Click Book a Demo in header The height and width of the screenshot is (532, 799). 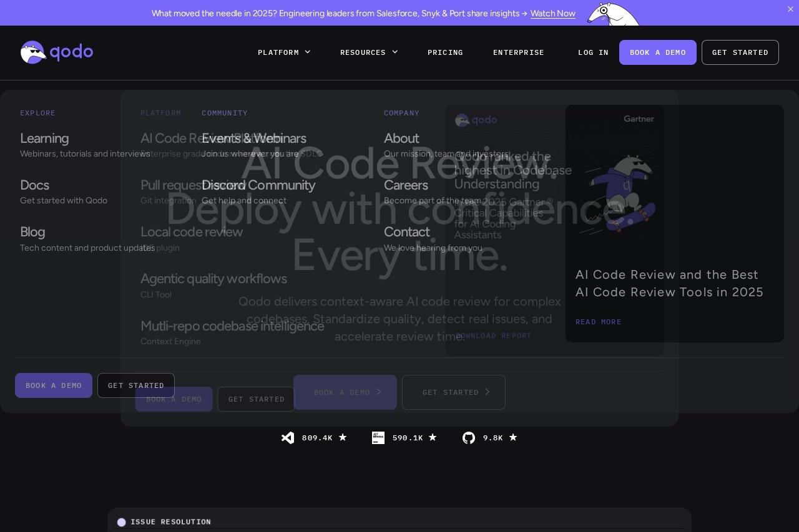pyautogui.click(x=657, y=52)
